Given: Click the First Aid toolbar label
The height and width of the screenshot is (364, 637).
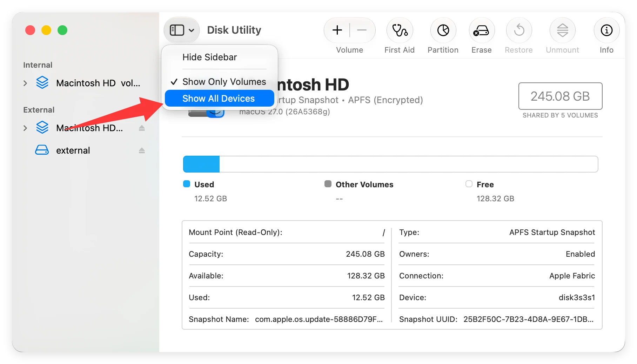Looking at the screenshot, I should click(400, 50).
